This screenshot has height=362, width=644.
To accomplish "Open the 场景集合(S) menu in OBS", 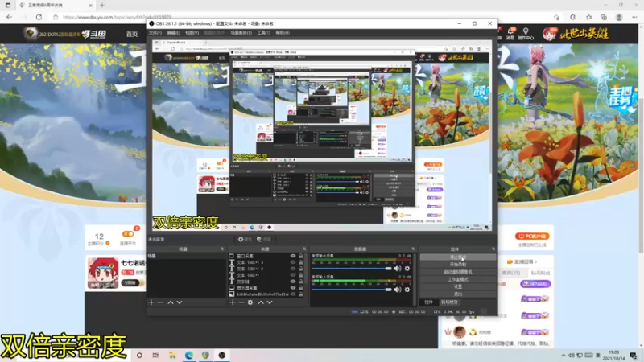I will coord(241,33).
